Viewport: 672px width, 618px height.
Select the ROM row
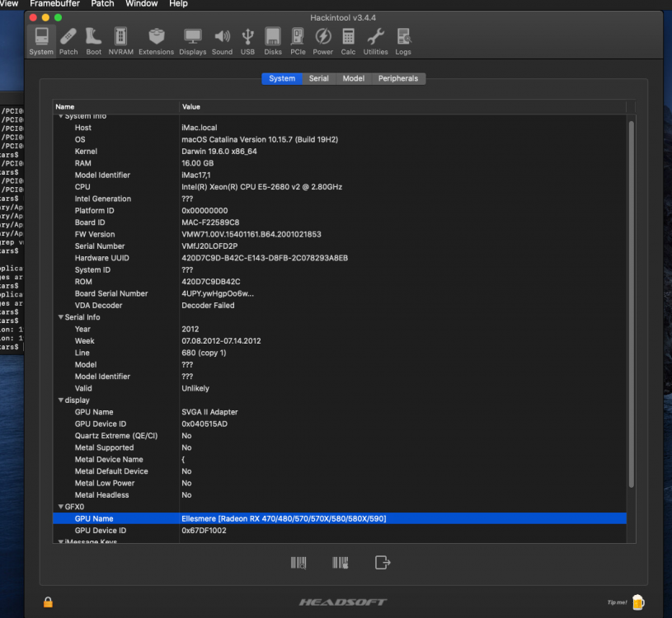click(x=340, y=282)
